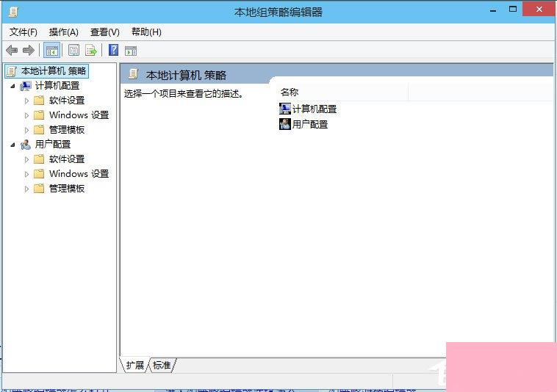The image size is (557, 392).
Task: Switch to the 标准 tab
Action: point(162,365)
